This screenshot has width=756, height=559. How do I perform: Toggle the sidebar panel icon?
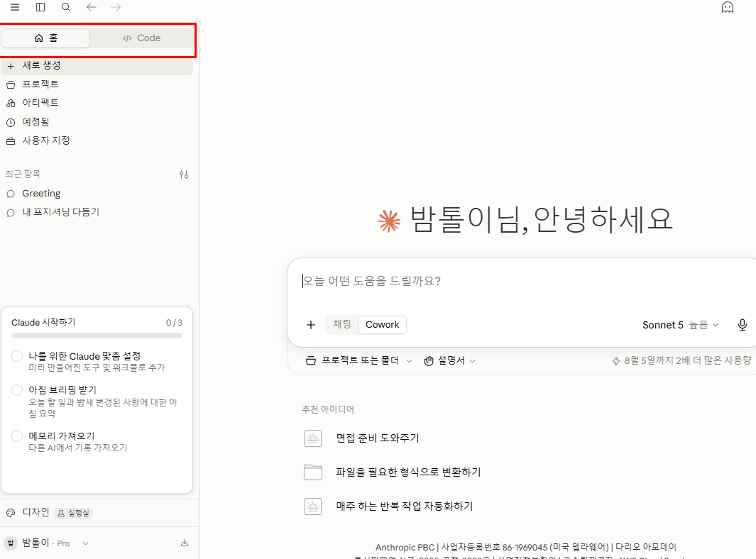(40, 7)
